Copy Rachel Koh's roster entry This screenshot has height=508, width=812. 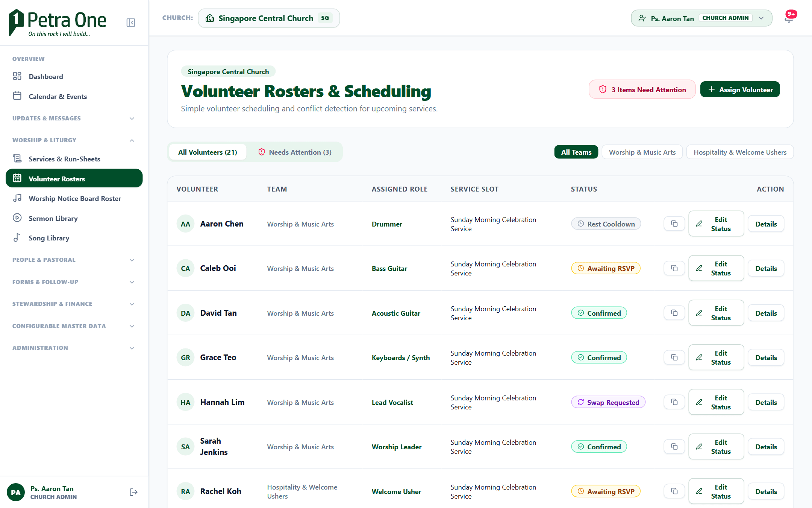click(x=674, y=491)
